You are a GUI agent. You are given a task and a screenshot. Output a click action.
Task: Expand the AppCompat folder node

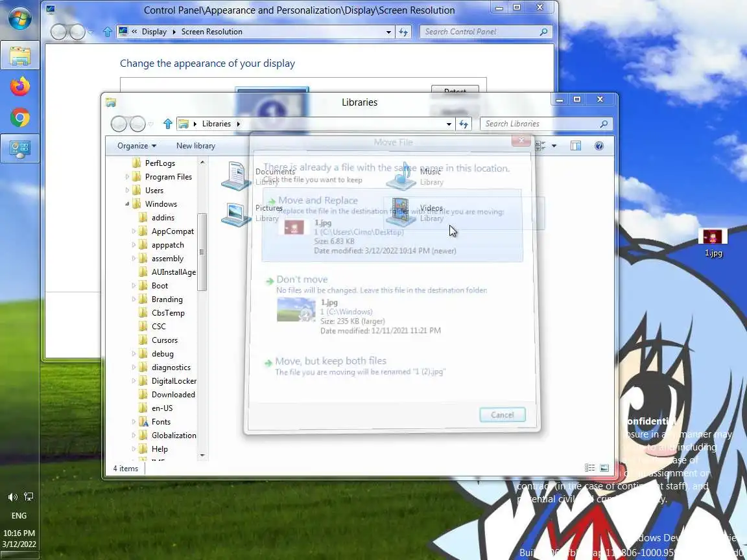tap(134, 231)
